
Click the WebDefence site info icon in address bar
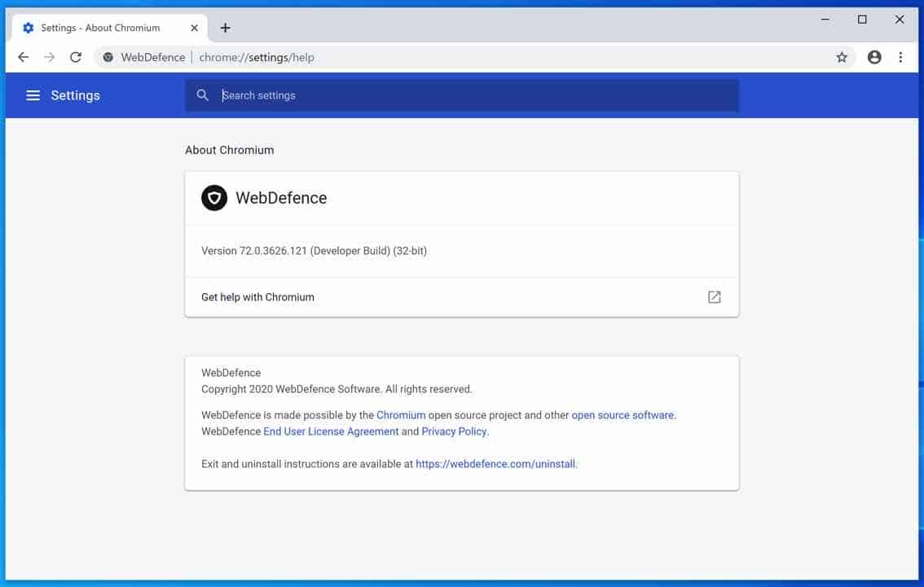108,57
